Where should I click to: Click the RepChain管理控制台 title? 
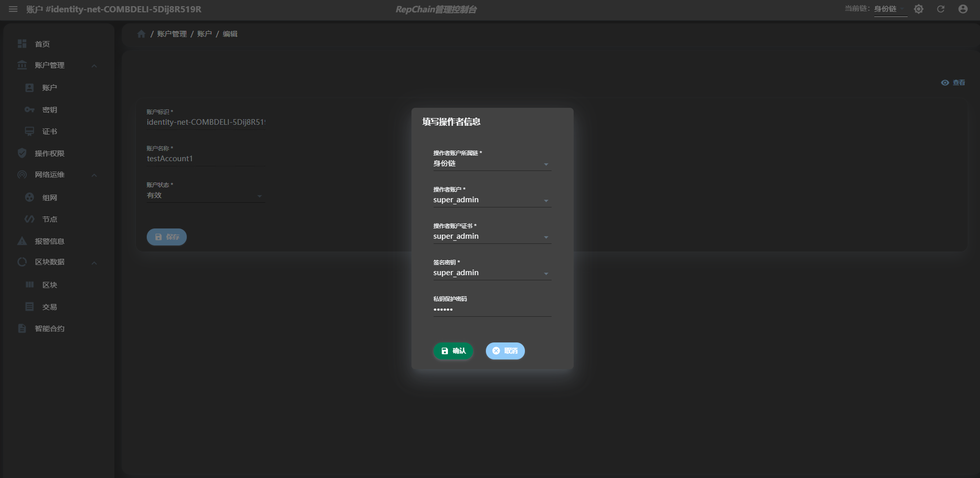[436, 9]
